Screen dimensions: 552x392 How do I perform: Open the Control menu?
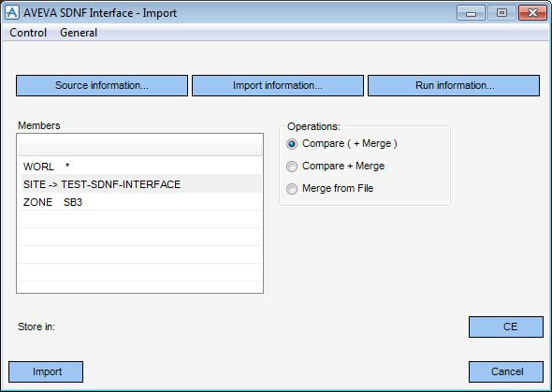28,33
